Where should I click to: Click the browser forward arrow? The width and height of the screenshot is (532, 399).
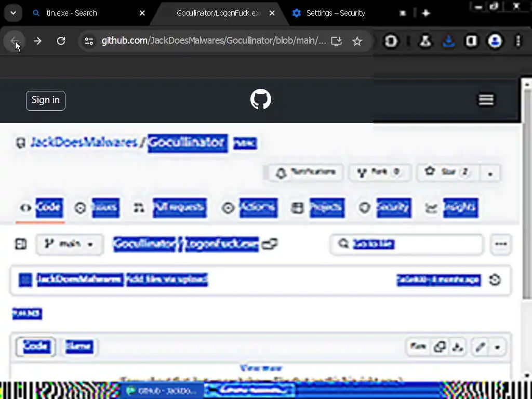(x=37, y=41)
